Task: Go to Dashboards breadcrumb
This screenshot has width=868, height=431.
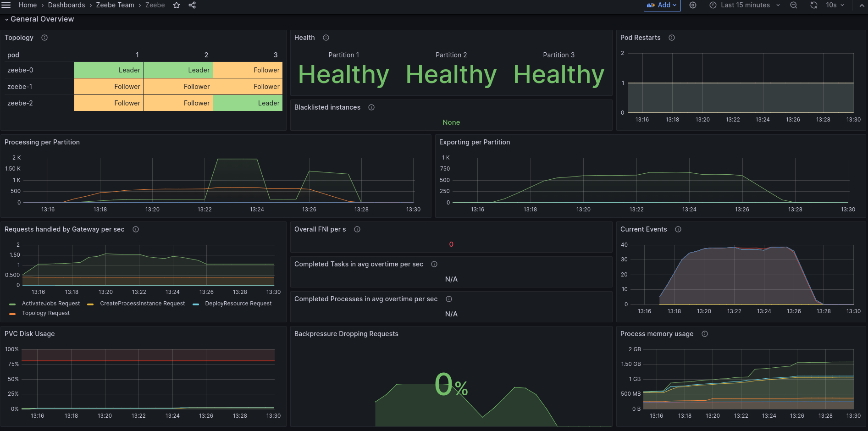Action: (66, 5)
